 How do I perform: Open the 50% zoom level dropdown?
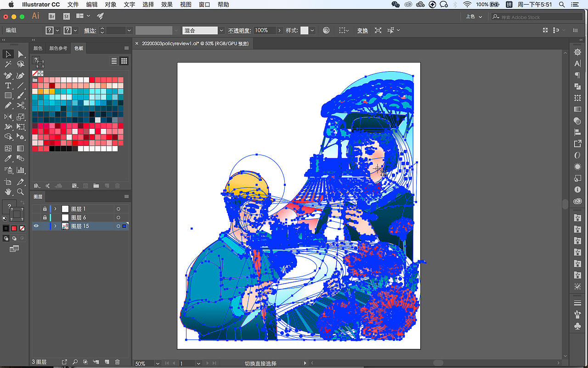click(157, 363)
